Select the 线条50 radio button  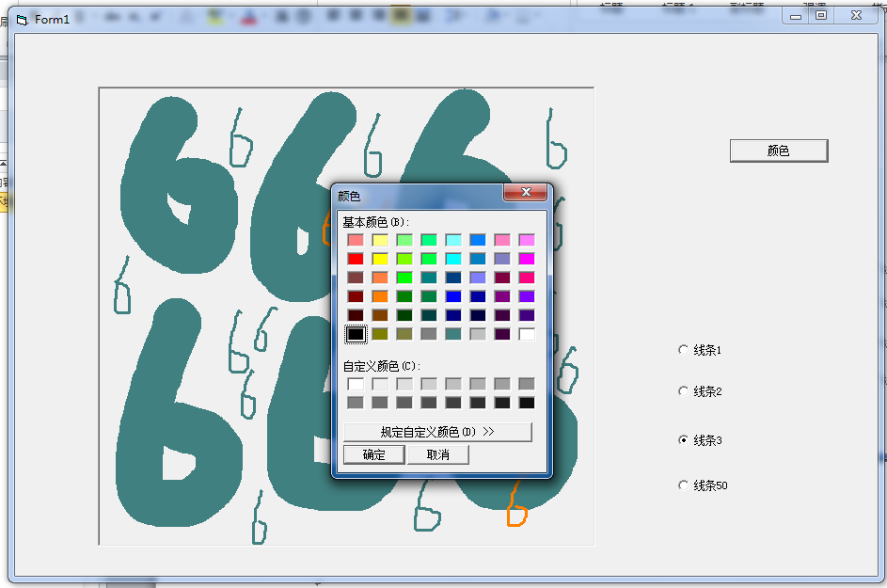click(x=683, y=485)
